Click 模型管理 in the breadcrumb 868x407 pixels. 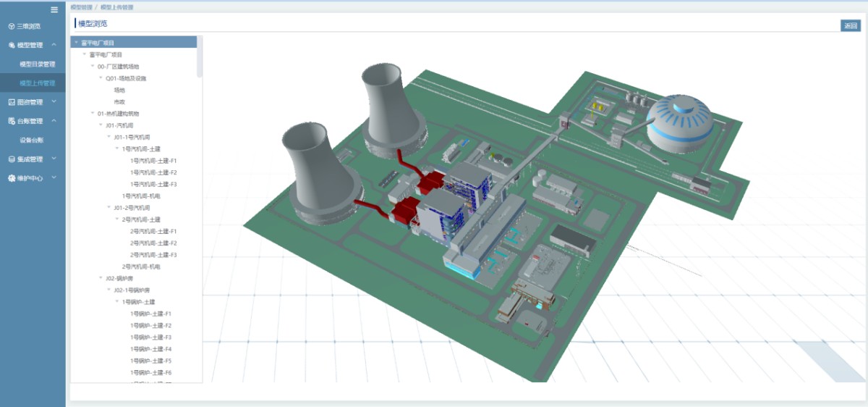tap(81, 7)
